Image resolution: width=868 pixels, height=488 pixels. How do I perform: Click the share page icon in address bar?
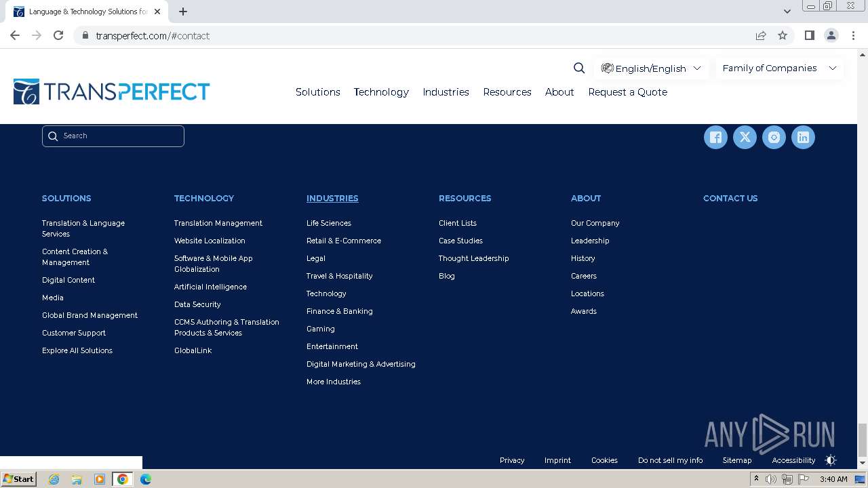761,35
